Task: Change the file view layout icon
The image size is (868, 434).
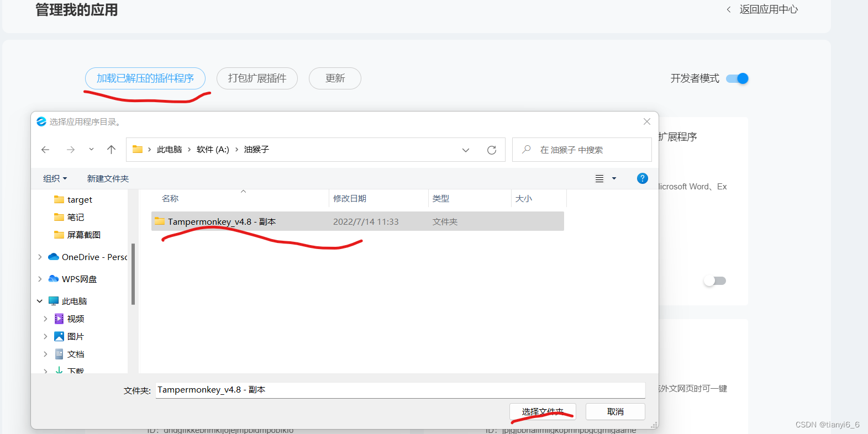Action: click(x=599, y=178)
